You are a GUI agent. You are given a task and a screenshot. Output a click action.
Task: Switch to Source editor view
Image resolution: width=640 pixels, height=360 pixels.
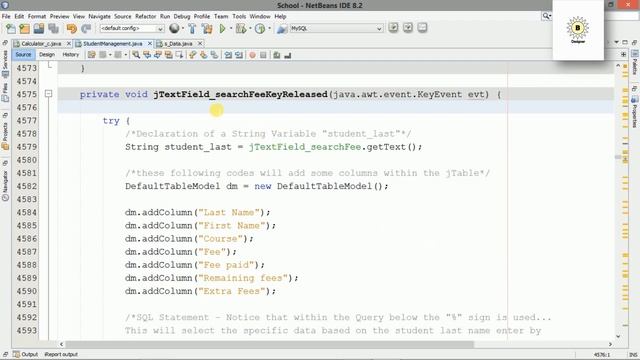(x=23, y=55)
